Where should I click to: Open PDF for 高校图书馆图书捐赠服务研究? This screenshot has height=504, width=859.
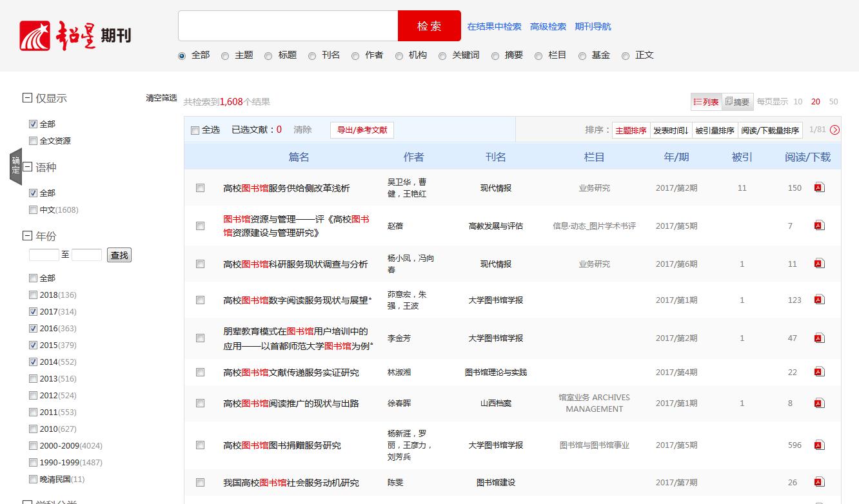pyautogui.click(x=820, y=445)
